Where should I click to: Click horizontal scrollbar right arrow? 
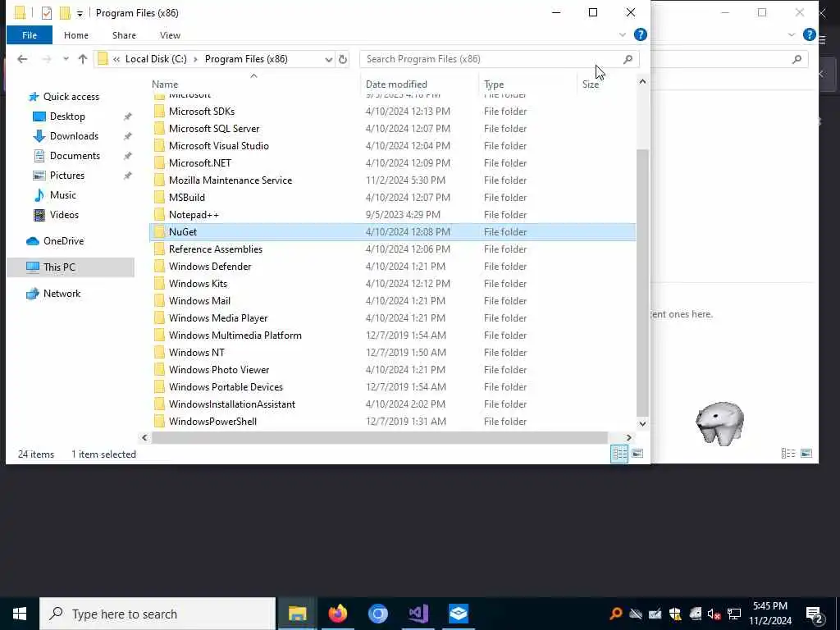tap(628, 438)
